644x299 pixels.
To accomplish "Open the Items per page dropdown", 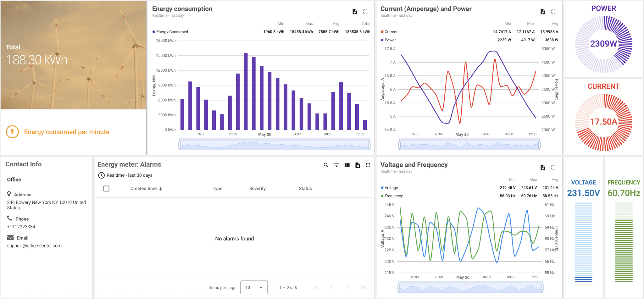I will pyautogui.click(x=254, y=287).
